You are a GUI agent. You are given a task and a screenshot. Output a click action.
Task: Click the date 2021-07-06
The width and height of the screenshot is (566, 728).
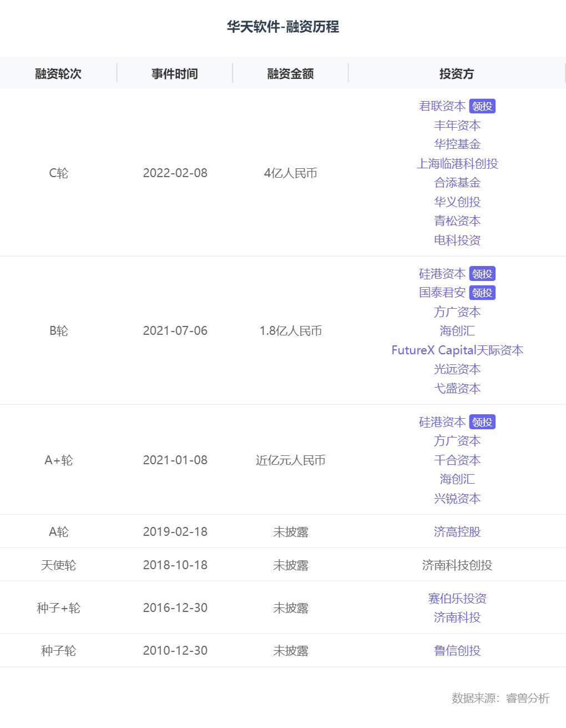point(175,331)
